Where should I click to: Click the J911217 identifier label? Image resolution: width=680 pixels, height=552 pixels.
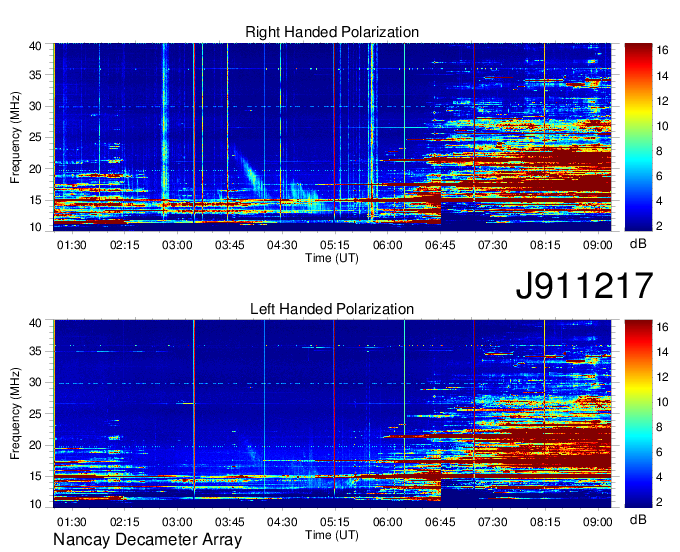584,285
